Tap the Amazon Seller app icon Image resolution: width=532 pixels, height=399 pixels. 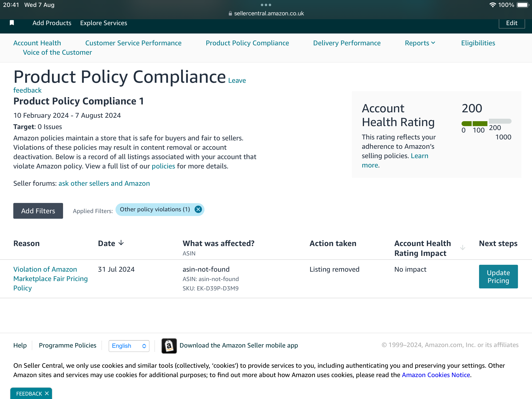[x=169, y=346]
